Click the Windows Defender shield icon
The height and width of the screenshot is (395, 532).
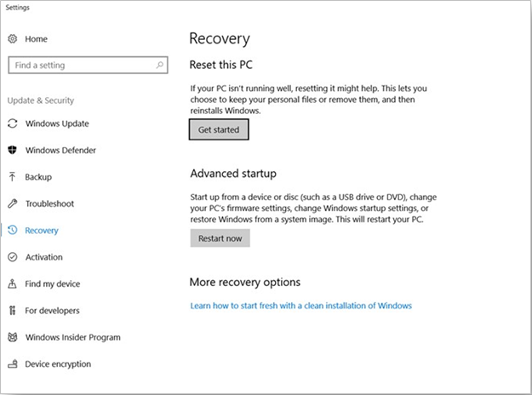(13, 150)
